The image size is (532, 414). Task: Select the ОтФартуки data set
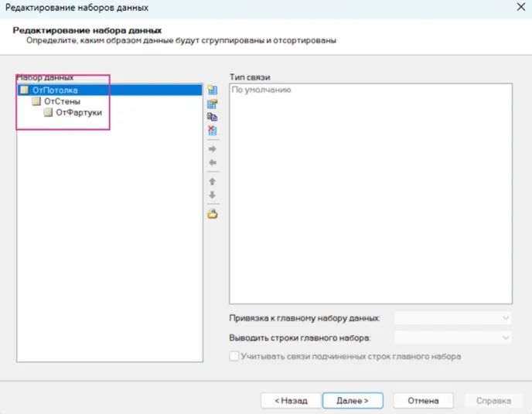78,113
